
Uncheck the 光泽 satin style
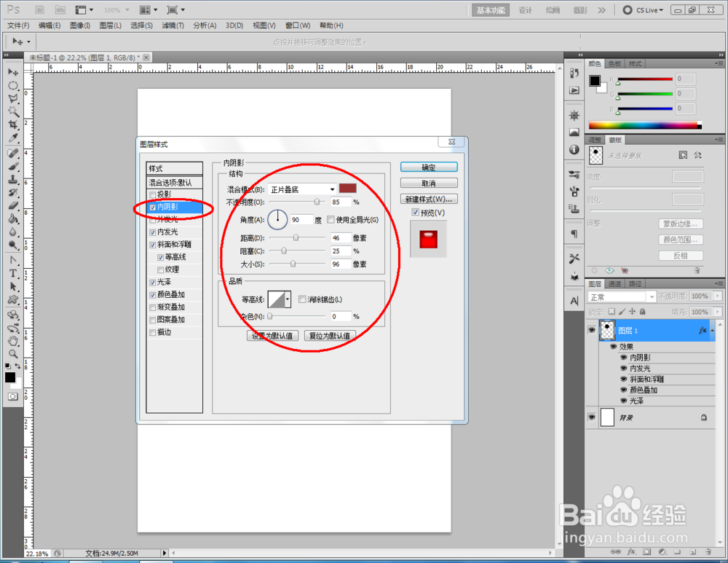(x=153, y=283)
